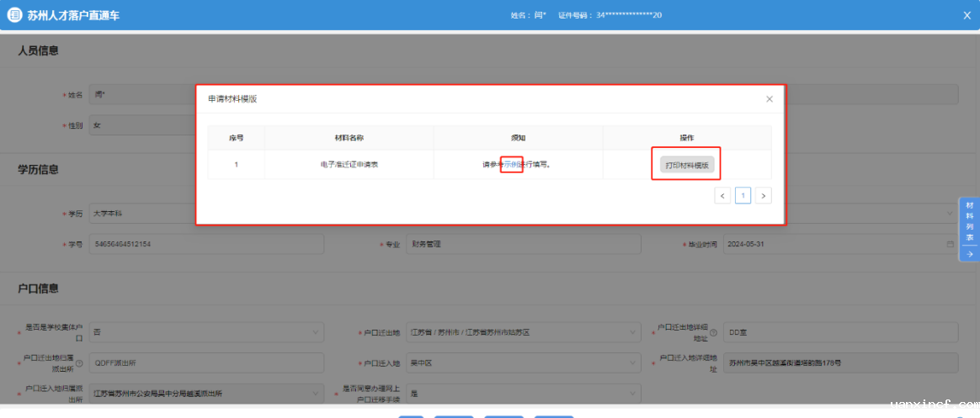Screen dimensions: 980x418
Task: Close the 申请材料模版 dialog
Action: (769, 99)
